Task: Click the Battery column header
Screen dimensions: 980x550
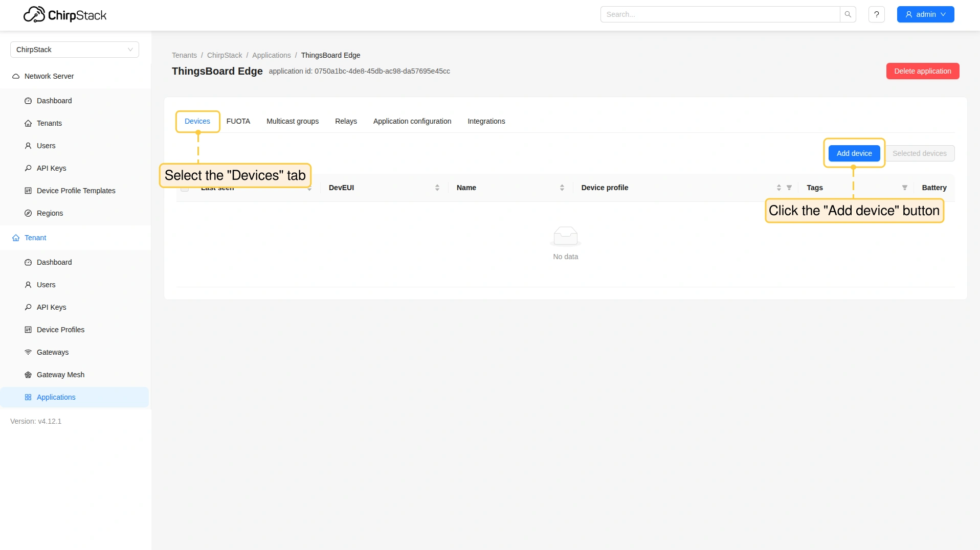Action: [934, 188]
